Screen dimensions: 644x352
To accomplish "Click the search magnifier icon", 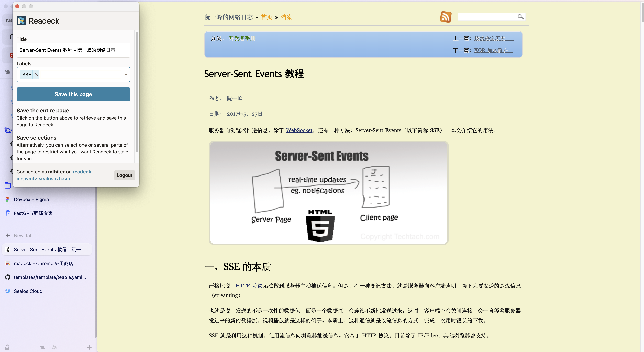I will [520, 17].
